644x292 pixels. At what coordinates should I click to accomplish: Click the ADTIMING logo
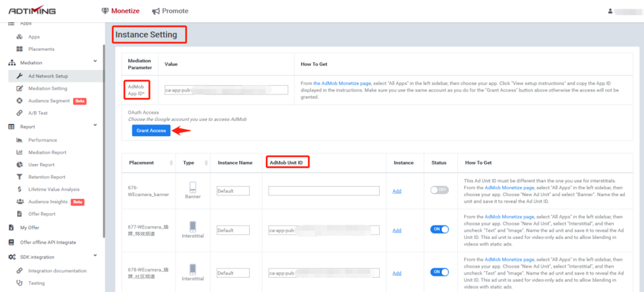pos(32,11)
